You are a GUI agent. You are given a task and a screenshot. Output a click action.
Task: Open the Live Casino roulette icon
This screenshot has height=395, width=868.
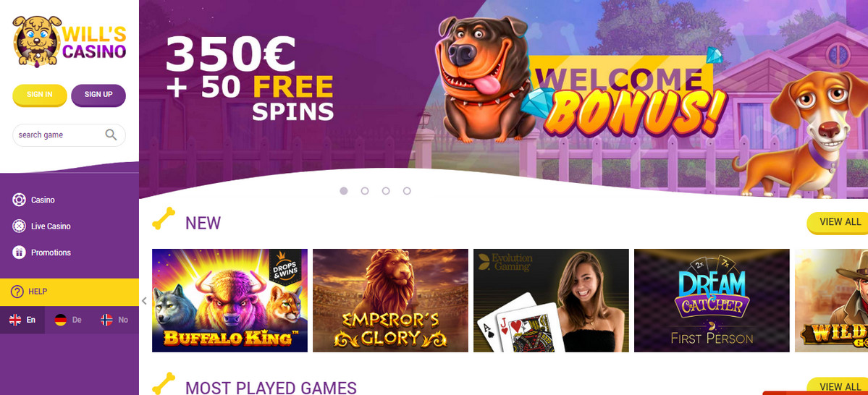pos(20,226)
